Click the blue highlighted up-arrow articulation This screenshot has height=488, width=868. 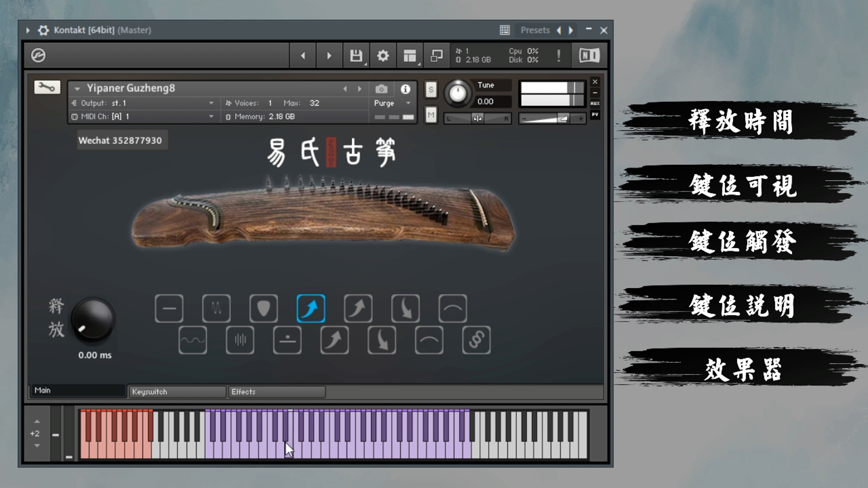[311, 308]
